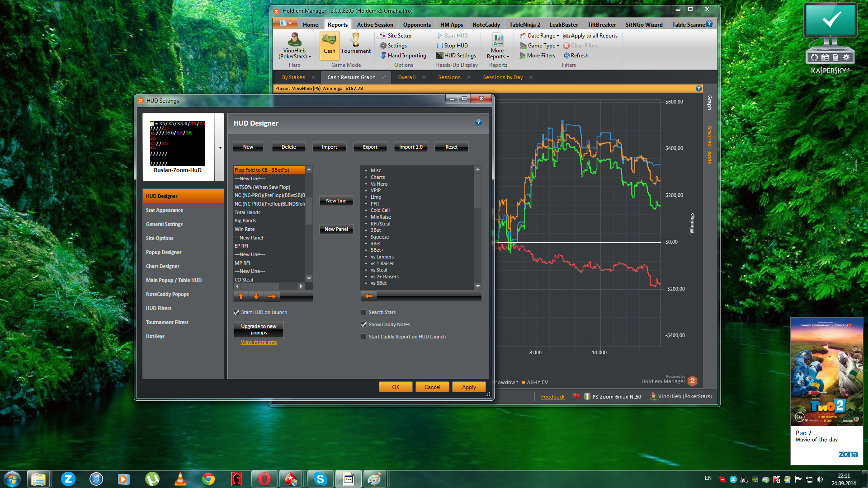
Task: Click the Refresh filters icon
Action: 566,56
